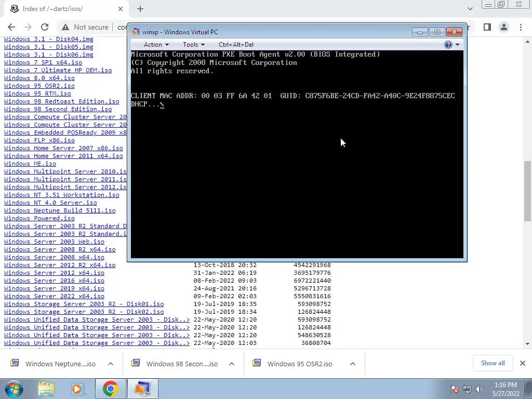Click the Chrome back arrow icon
Viewport: 532px width, 399px height.
click(x=11, y=27)
